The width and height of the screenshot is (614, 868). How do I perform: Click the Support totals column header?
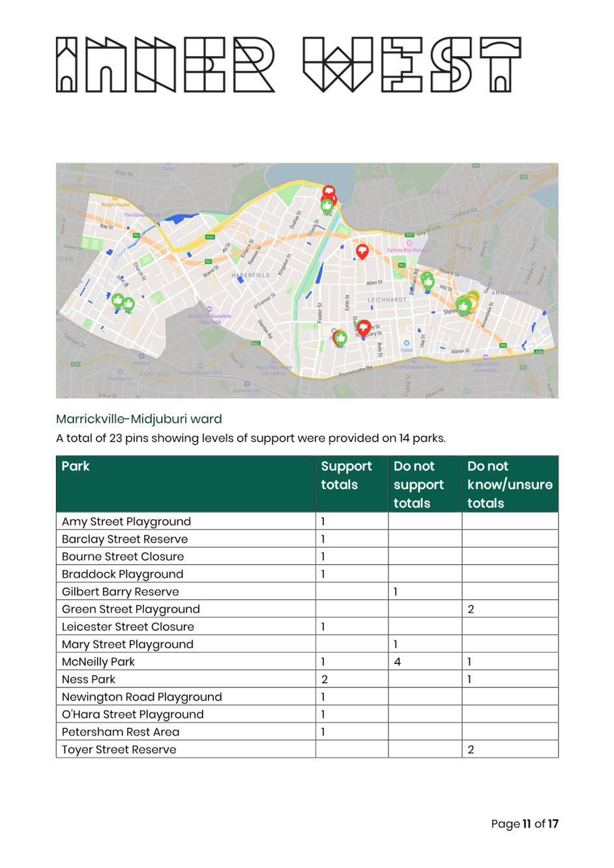click(x=346, y=475)
